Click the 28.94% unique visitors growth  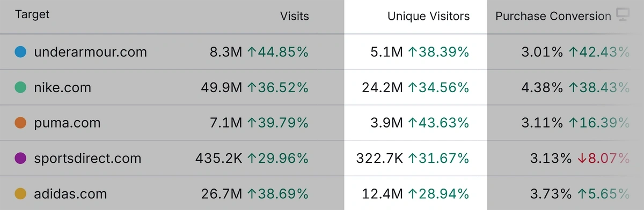(438, 193)
